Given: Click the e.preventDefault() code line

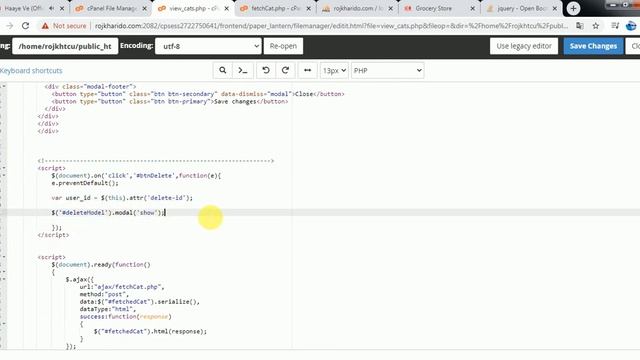Looking at the screenshot, I should [85, 183].
